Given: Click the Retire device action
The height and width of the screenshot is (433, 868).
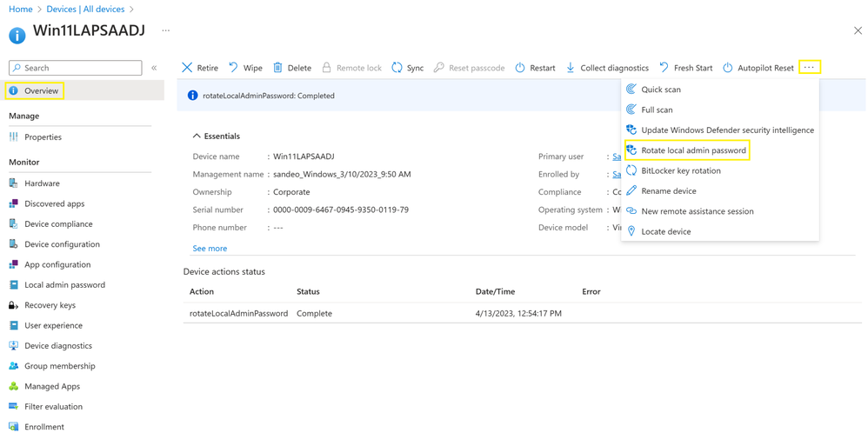Looking at the screenshot, I should tap(200, 68).
